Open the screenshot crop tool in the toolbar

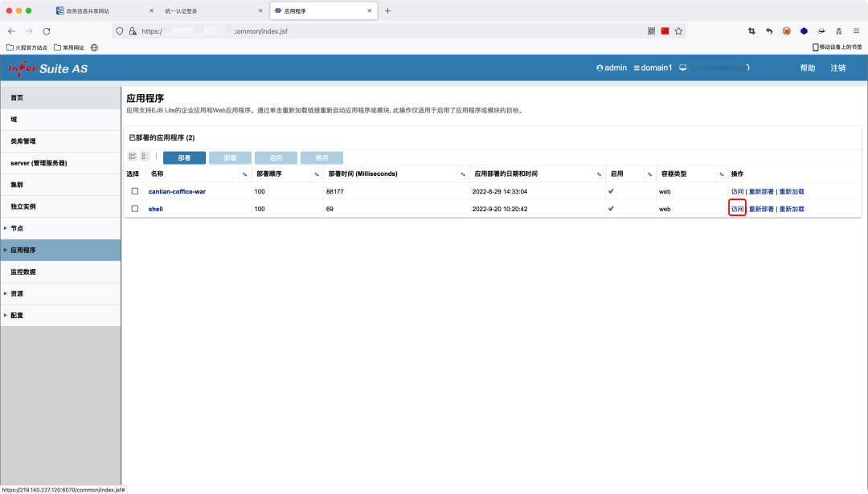751,31
